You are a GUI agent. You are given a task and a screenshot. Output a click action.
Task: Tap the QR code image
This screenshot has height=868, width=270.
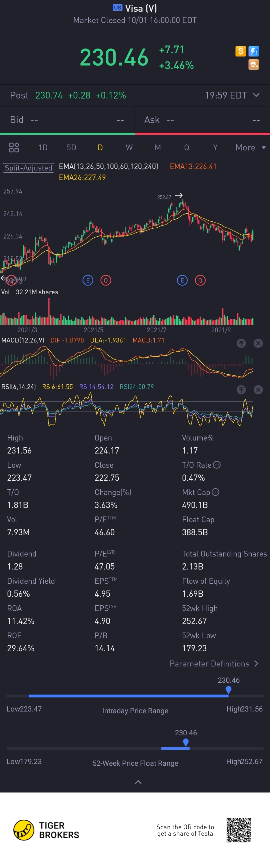[239, 830]
